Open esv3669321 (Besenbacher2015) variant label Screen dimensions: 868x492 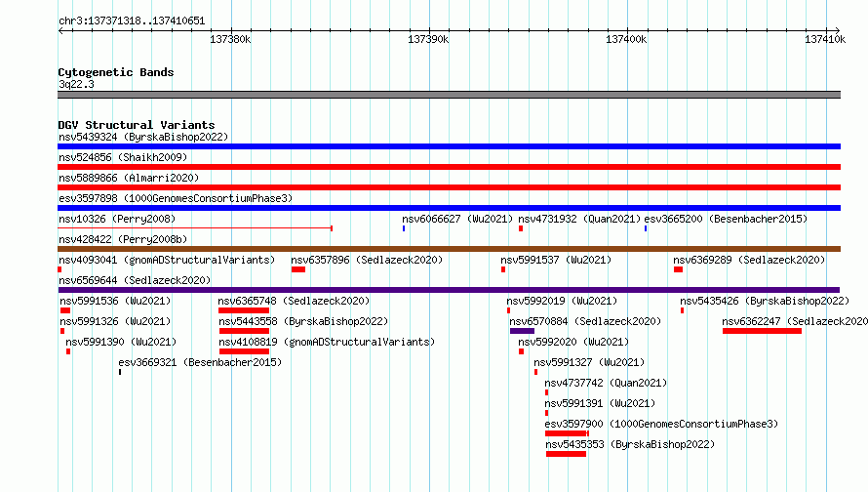pyautogui.click(x=200, y=362)
